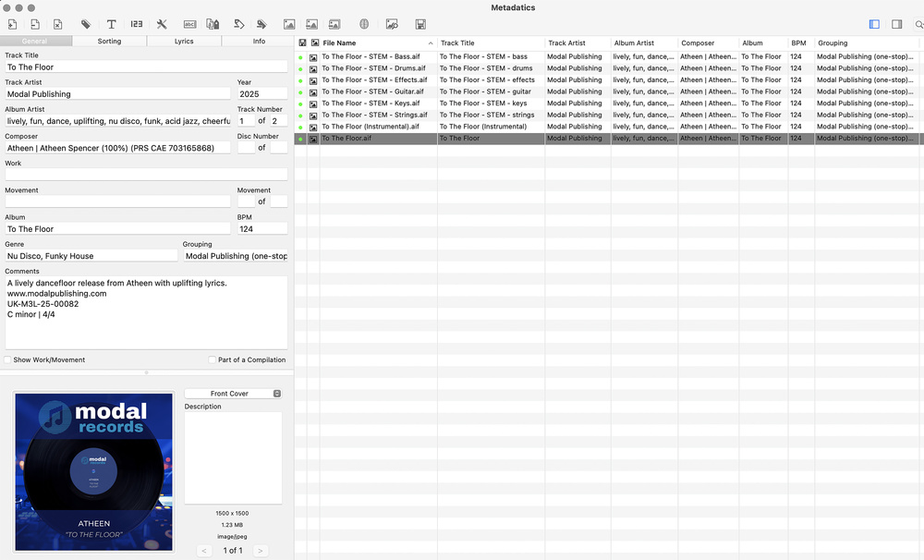Click the Genre input field
Image resolution: width=924 pixels, height=560 pixels.
pyautogui.click(x=91, y=256)
